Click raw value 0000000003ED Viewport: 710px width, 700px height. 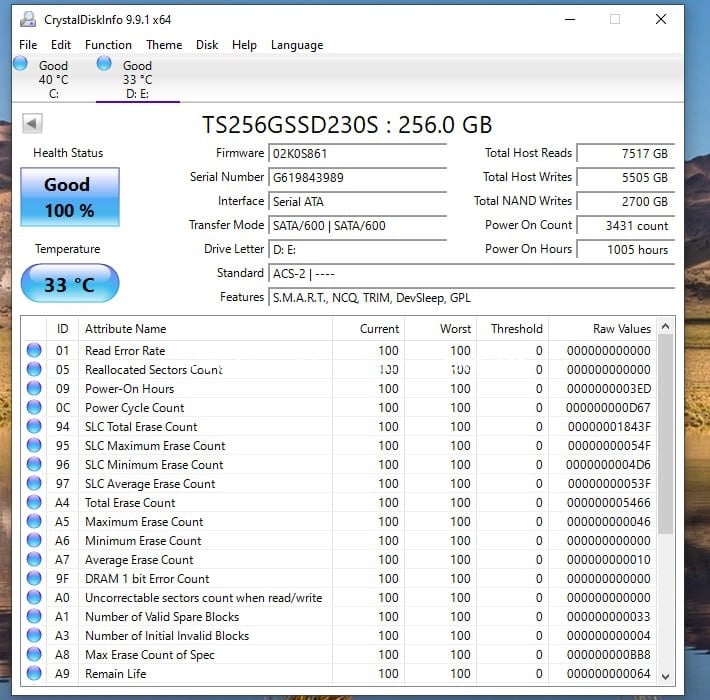(x=609, y=388)
